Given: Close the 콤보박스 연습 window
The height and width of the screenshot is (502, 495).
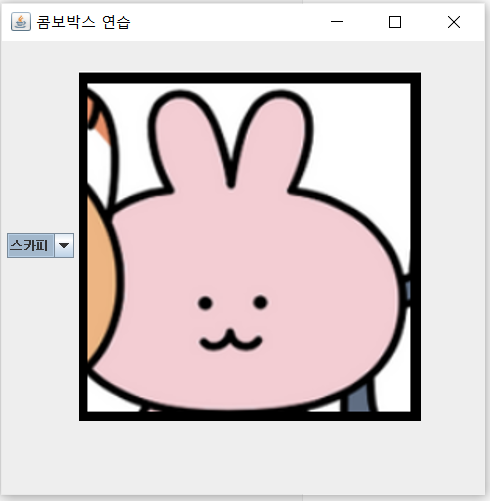Looking at the screenshot, I should 454,22.
